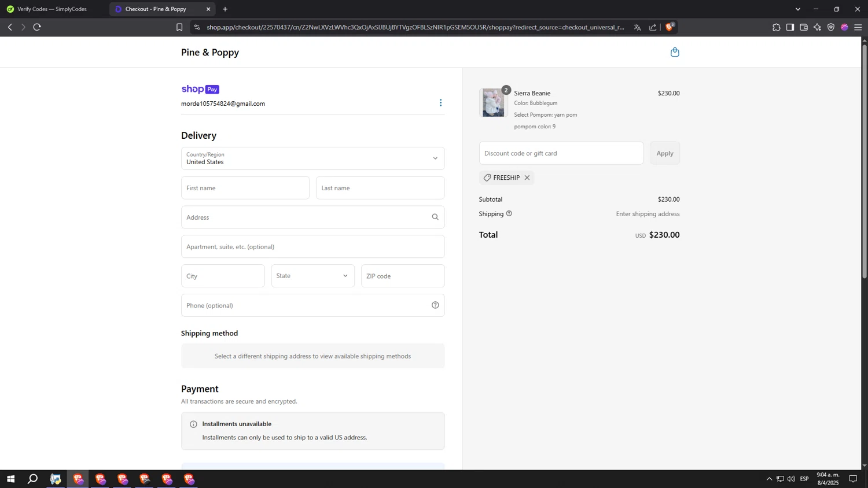Image resolution: width=868 pixels, height=488 pixels.
Task: Click the phone field help icon
Action: pyautogui.click(x=435, y=305)
